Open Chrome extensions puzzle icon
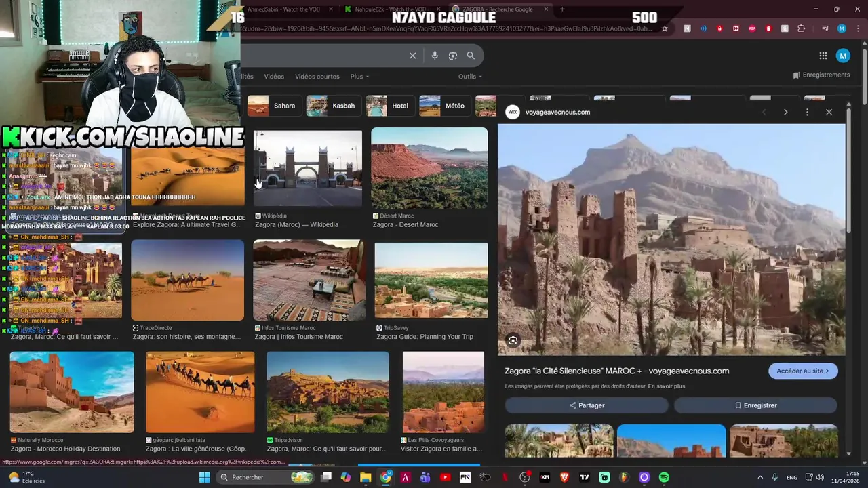This screenshot has height=488, width=868. (802, 28)
